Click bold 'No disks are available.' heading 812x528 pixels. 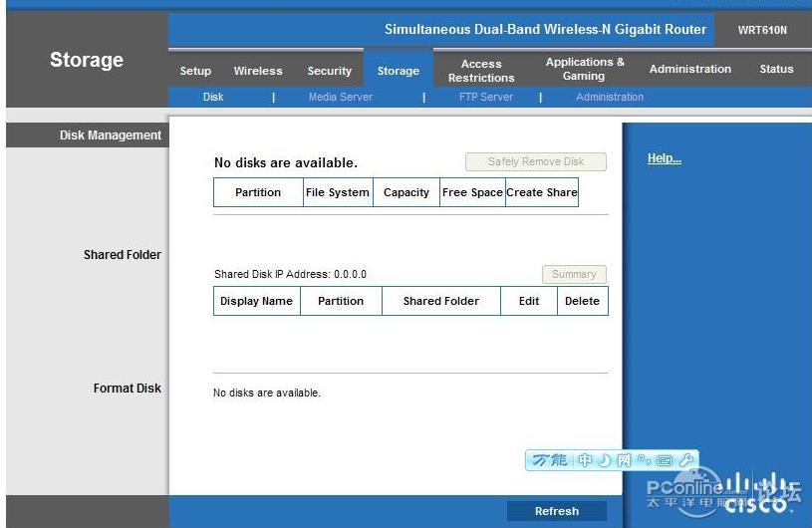pos(286,162)
